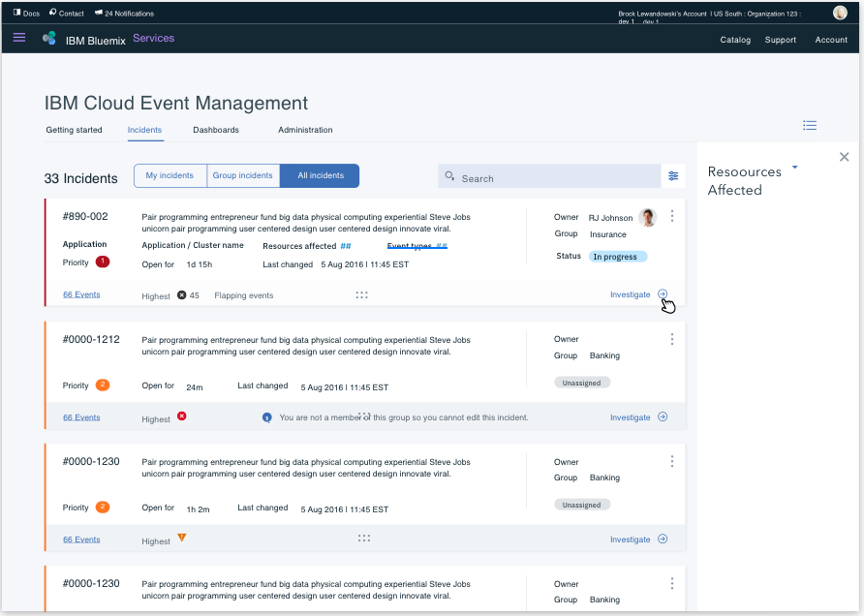Click Event types ## link
Image resolution: width=864 pixels, height=616 pixels.
417,246
